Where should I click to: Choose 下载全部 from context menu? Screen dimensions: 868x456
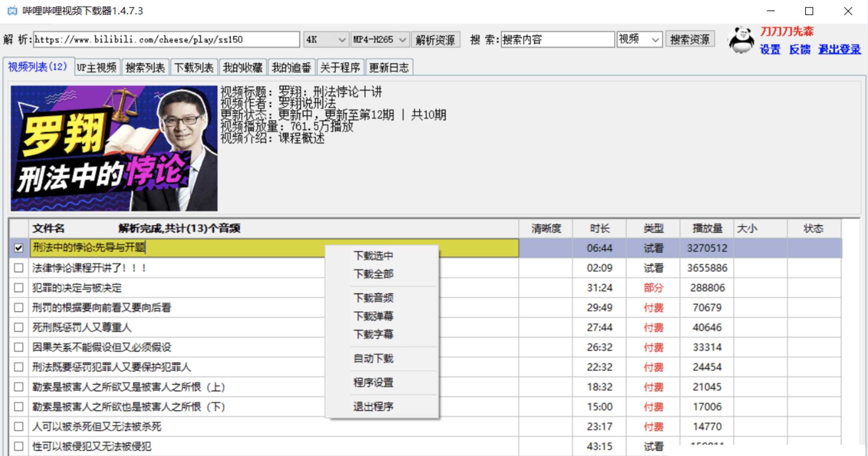373,274
